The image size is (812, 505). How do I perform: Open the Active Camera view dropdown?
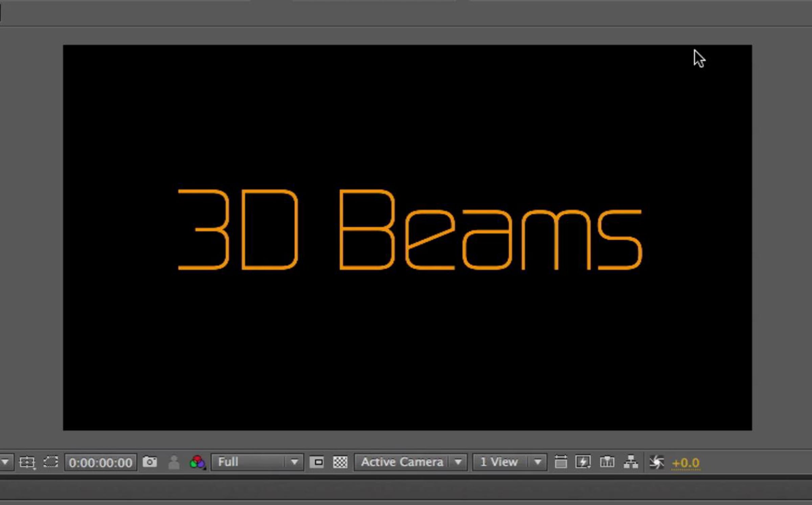point(411,462)
